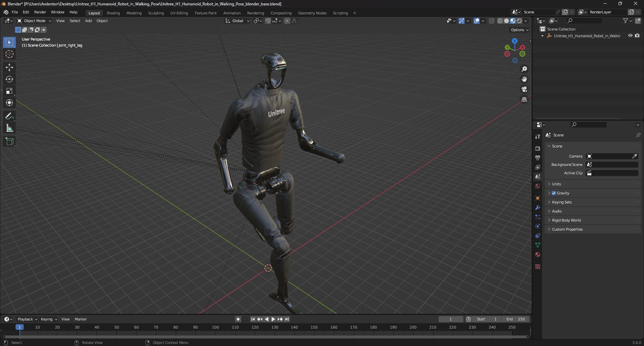Viewport: 644px width, 346px height.
Task: Open the Tool properties tab
Action: click(538, 136)
